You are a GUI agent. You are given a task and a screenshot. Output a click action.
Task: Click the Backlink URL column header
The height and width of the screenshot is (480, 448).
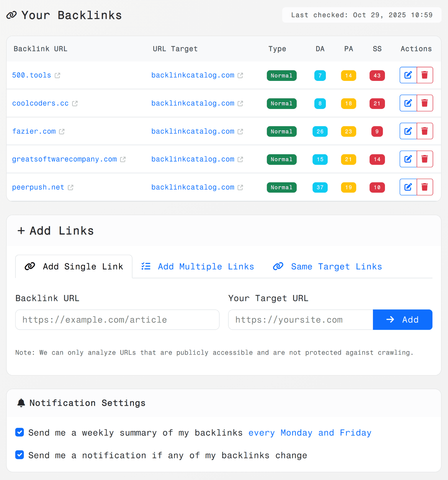pyautogui.click(x=40, y=49)
